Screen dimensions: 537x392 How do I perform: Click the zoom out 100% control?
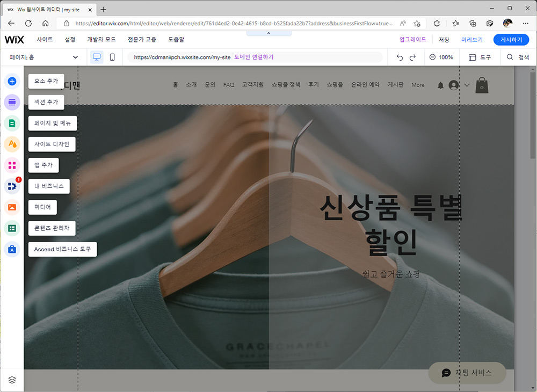(441, 57)
